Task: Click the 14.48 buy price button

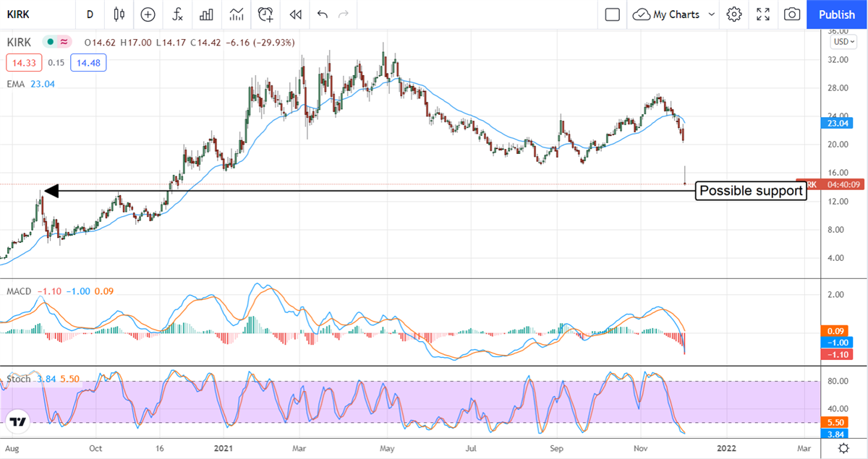Action: (x=88, y=63)
